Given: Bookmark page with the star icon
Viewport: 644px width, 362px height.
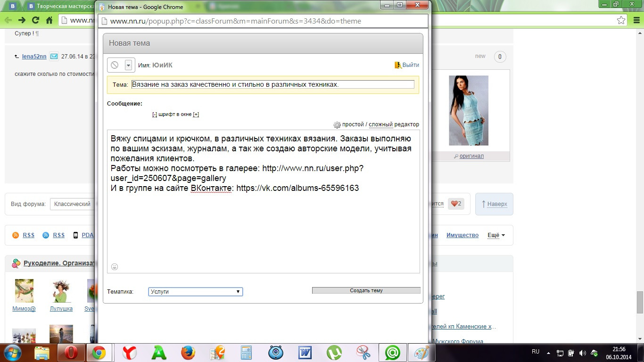Looking at the screenshot, I should point(621,20).
